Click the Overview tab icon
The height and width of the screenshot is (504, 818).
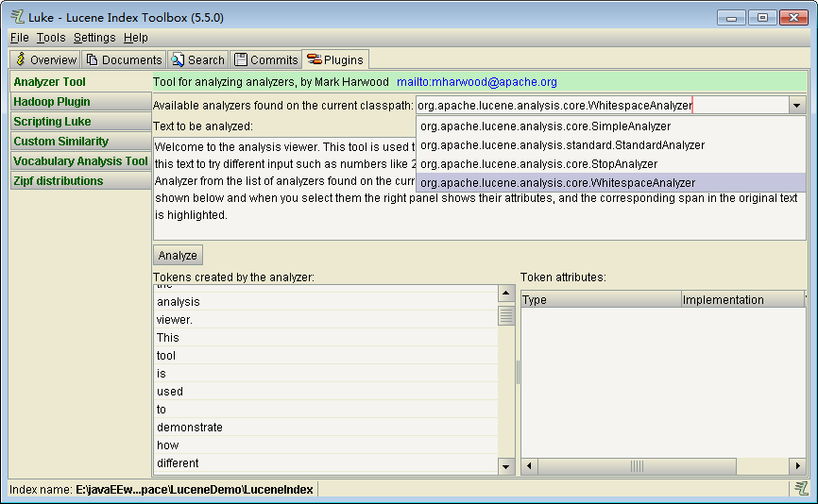tap(21, 59)
